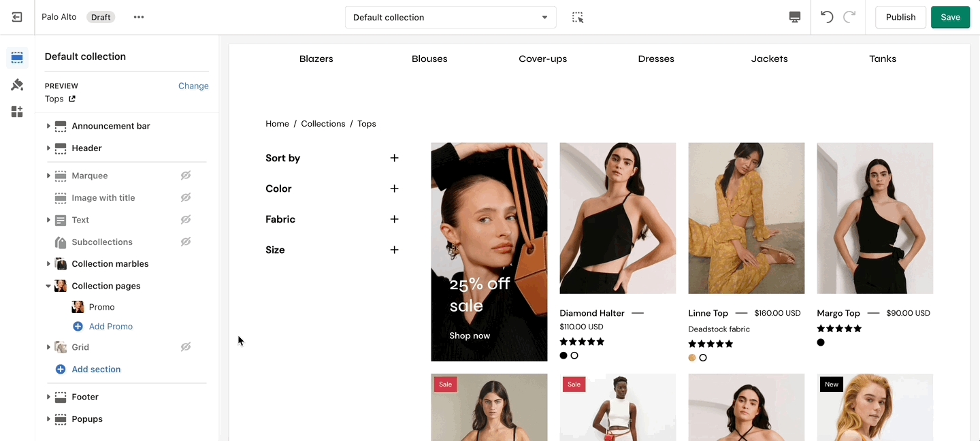Toggle visibility of Image with title section

click(x=185, y=197)
